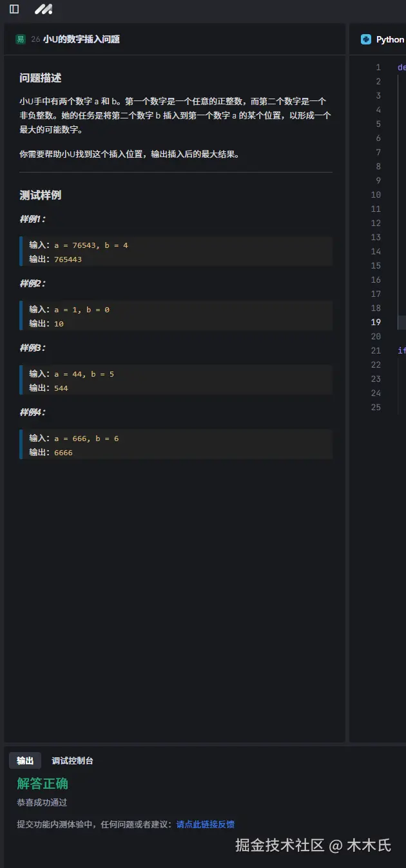Click line number 1 in editor
Screen dimensions: 406x868
click(x=378, y=67)
